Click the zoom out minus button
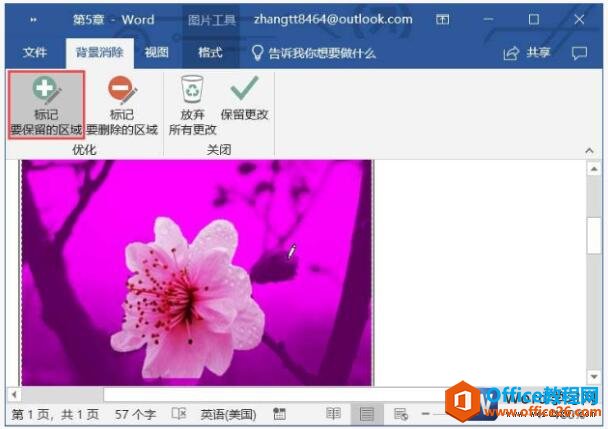Viewport: 608px width, 429px height. 426,414
